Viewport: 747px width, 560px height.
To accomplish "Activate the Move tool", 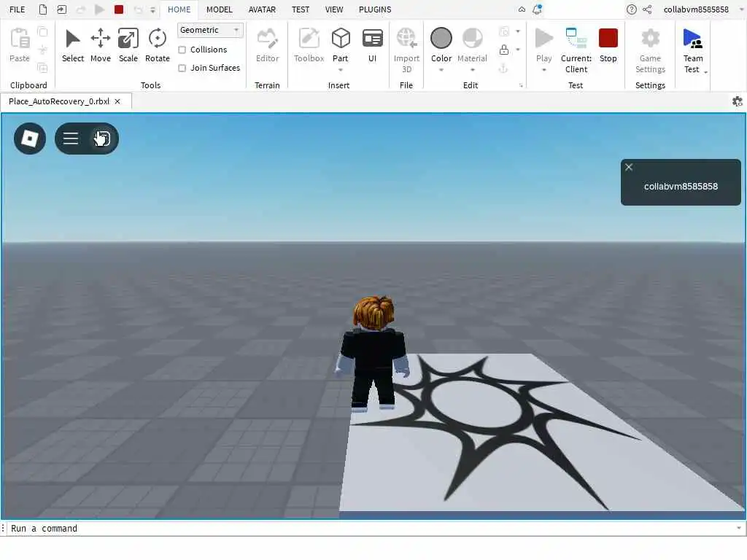I will [100, 39].
